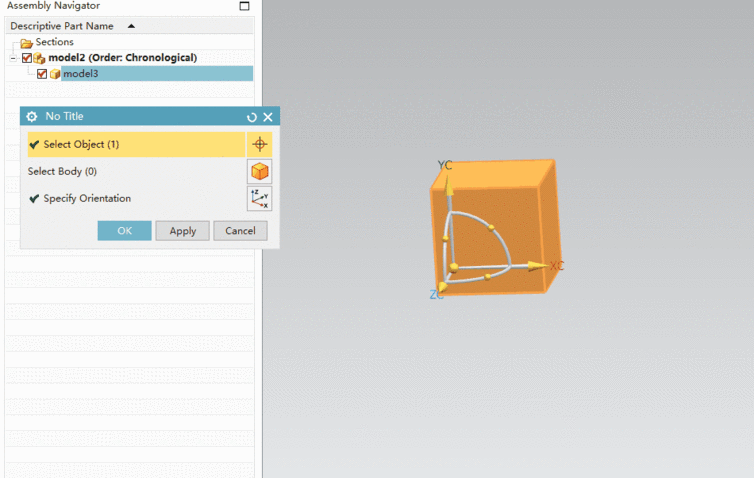754x478 pixels.
Task: Click the YC axis arrow handle
Action: (x=449, y=186)
